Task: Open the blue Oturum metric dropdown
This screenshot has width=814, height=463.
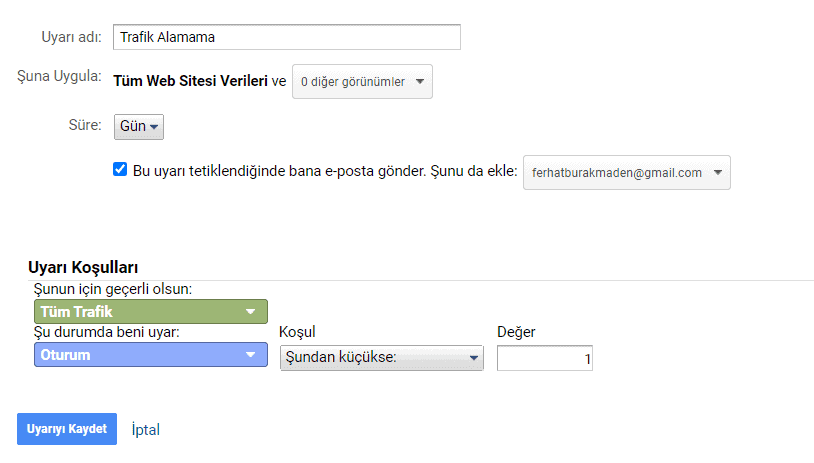Action: click(151, 355)
